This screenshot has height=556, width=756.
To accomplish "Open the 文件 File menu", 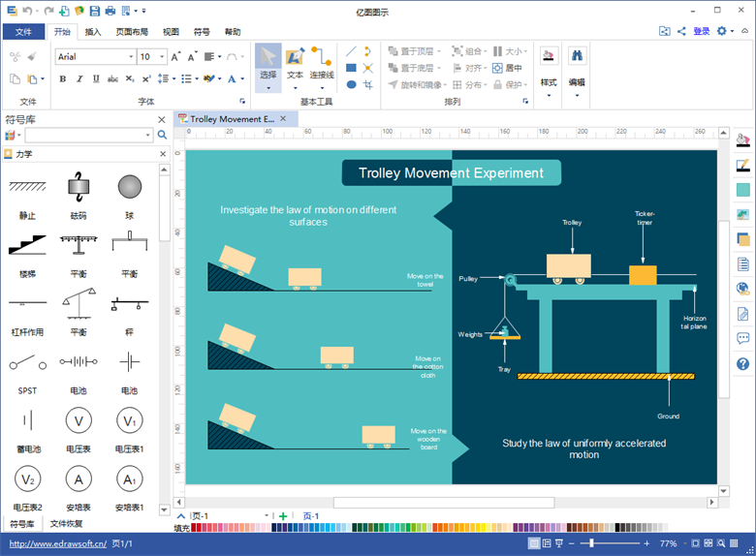I will pyautogui.click(x=23, y=32).
